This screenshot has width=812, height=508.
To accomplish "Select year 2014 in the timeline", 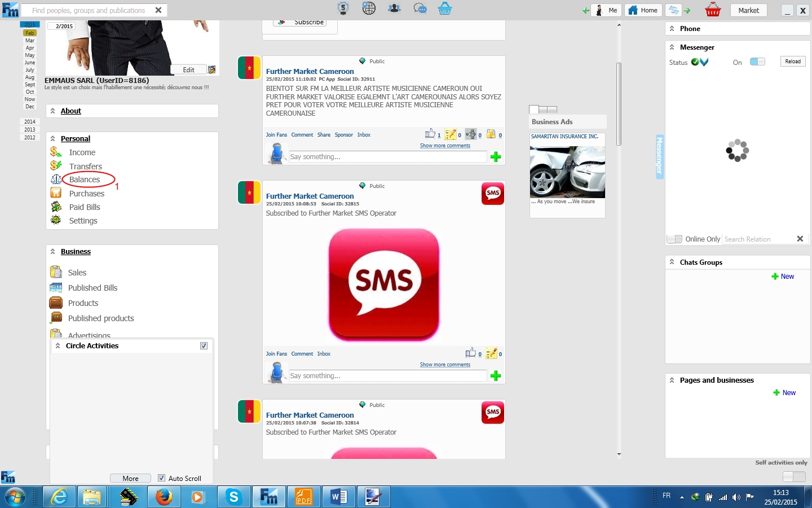I will coord(30,121).
